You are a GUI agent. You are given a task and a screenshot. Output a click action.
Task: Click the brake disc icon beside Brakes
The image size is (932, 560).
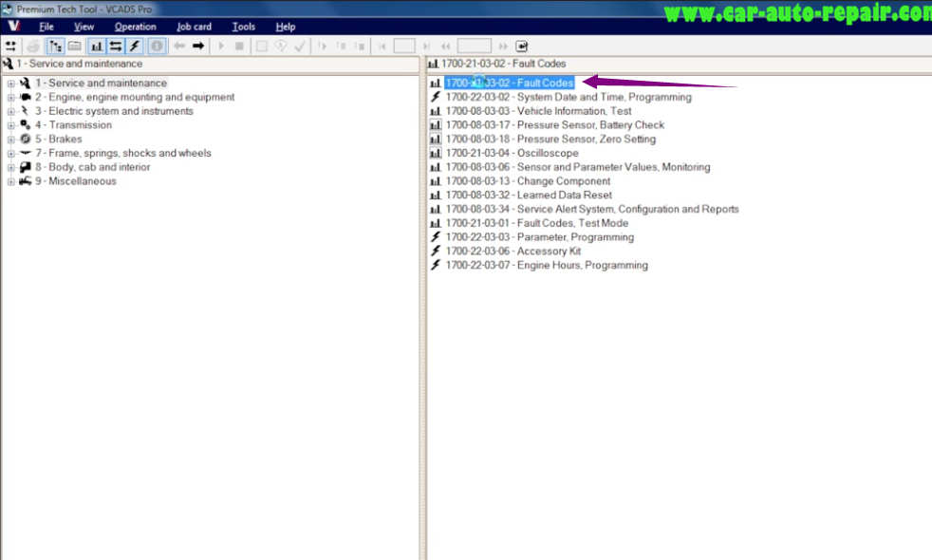(25, 140)
